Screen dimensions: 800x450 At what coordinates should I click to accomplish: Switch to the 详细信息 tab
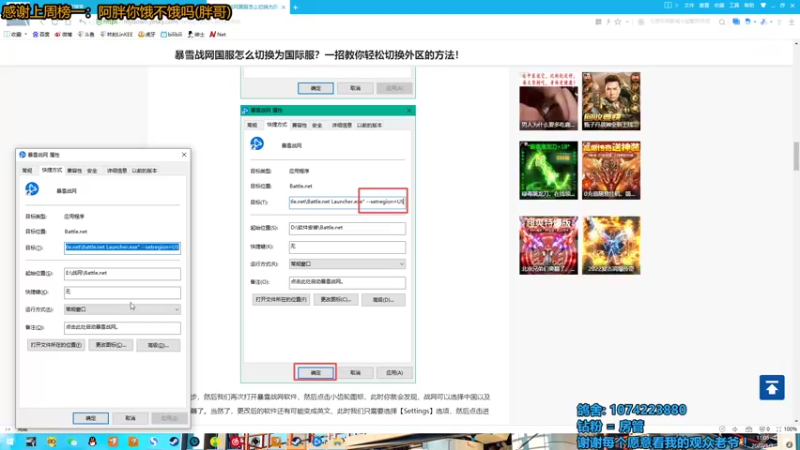coord(117,170)
